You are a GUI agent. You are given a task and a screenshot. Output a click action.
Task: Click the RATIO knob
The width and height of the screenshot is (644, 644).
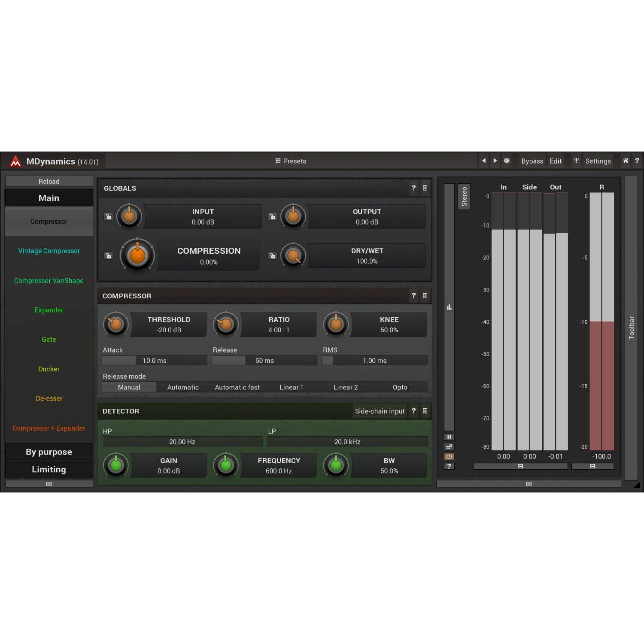226,325
